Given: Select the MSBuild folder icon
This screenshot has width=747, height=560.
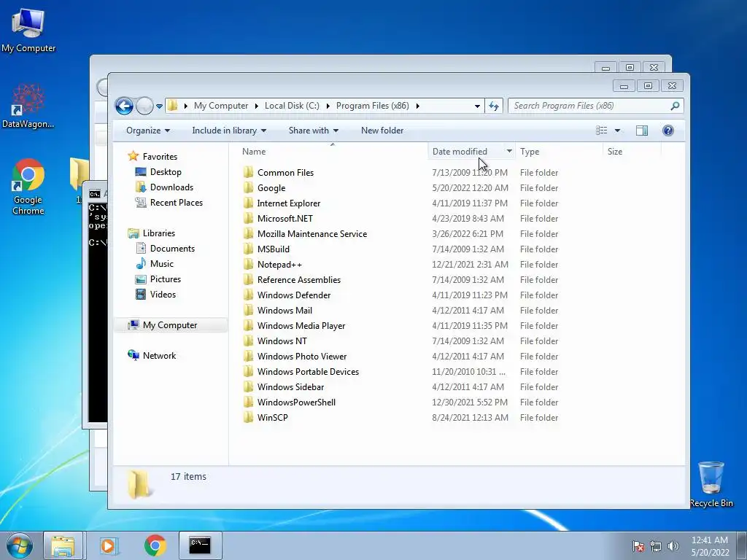Looking at the screenshot, I should 248,249.
